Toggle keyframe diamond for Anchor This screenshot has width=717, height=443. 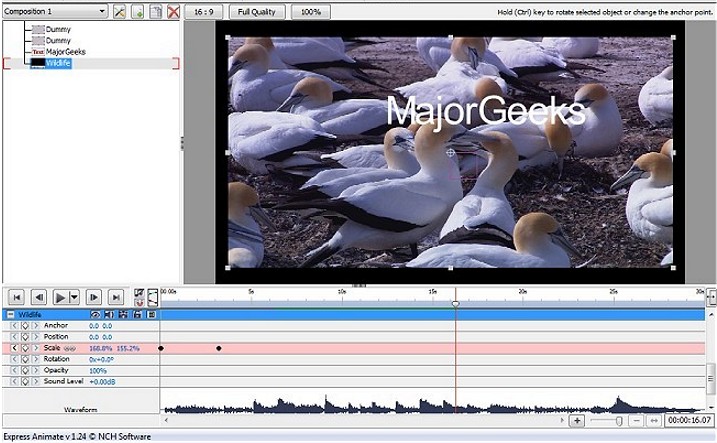tap(25, 326)
